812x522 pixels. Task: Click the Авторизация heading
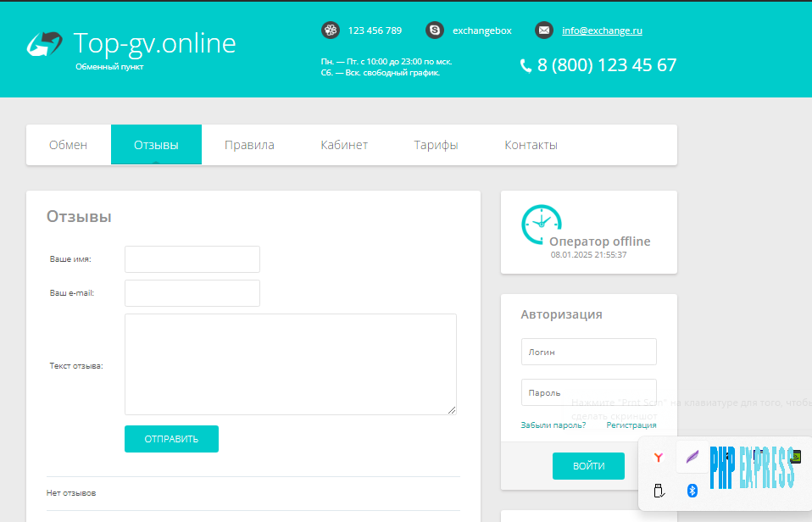click(561, 314)
